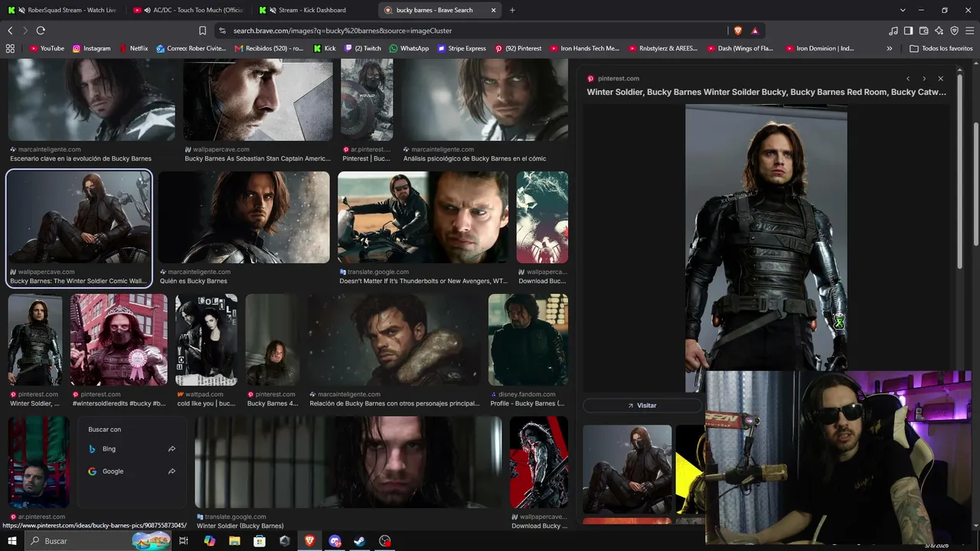Open the #wintersoldieredits pink image thumbnail
The width and height of the screenshot is (980, 551).
[119, 340]
